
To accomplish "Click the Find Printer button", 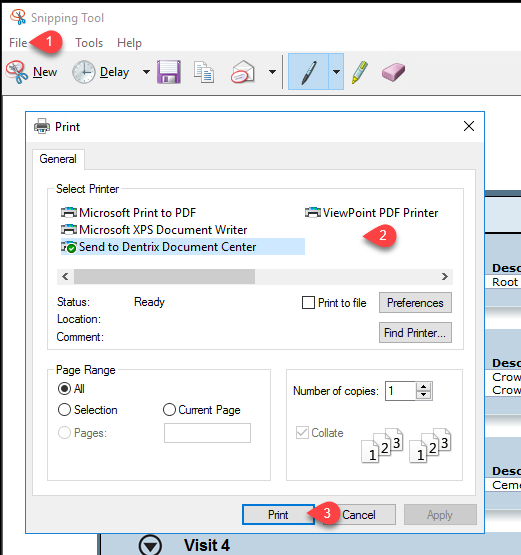I will pyautogui.click(x=415, y=332).
